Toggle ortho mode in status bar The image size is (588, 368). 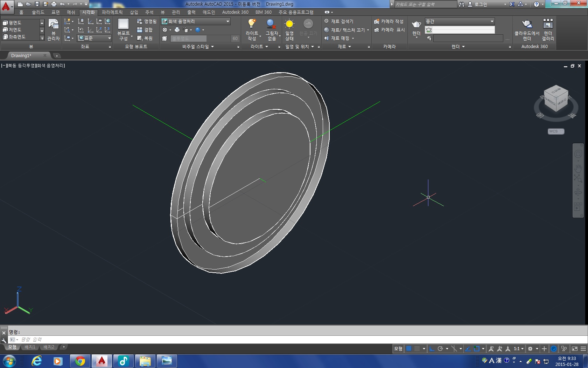pos(432,349)
